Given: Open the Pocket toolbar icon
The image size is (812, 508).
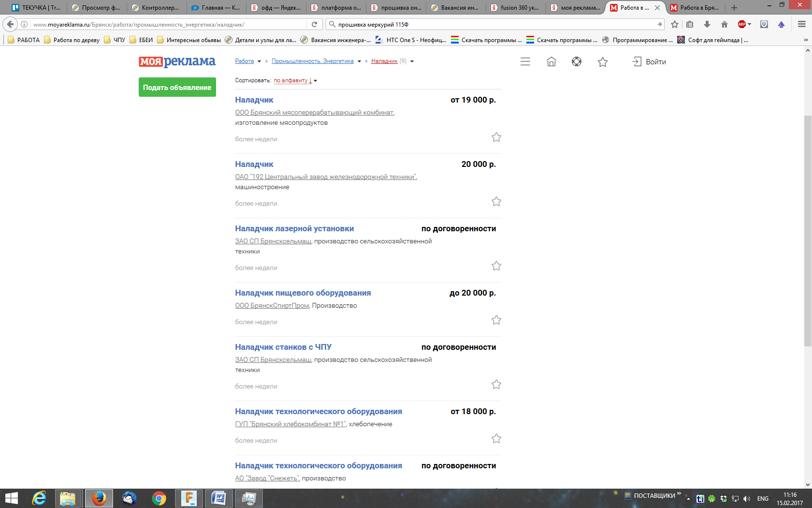Looking at the screenshot, I should [764, 24].
